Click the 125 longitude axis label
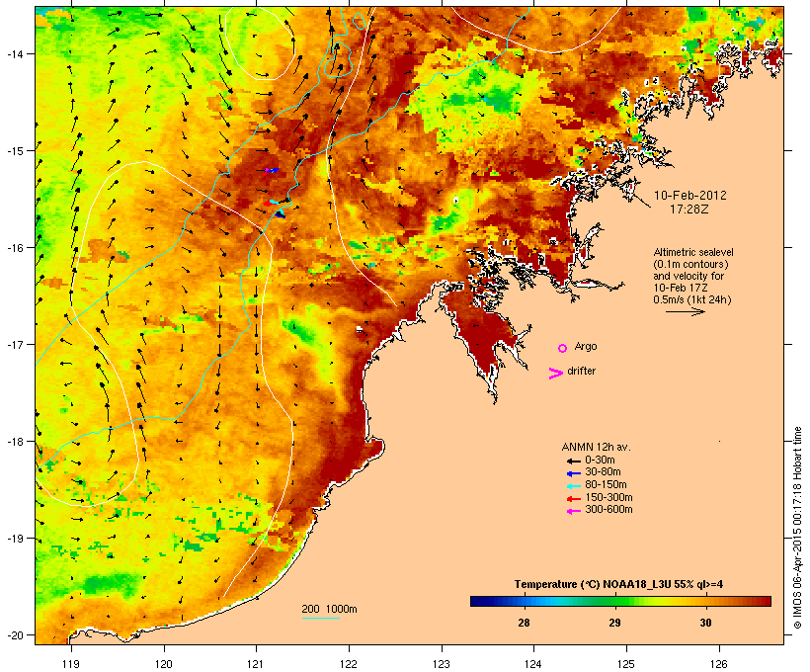 point(626,664)
